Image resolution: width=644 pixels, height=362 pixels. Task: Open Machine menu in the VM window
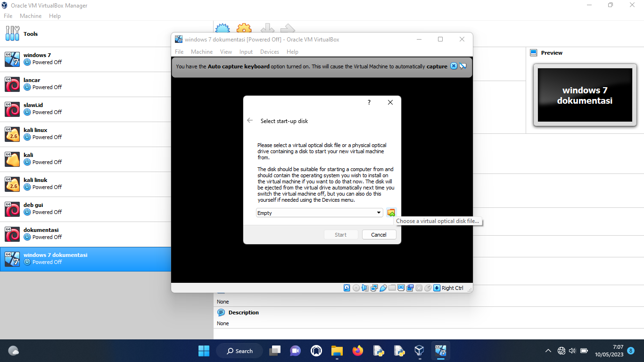click(x=202, y=52)
